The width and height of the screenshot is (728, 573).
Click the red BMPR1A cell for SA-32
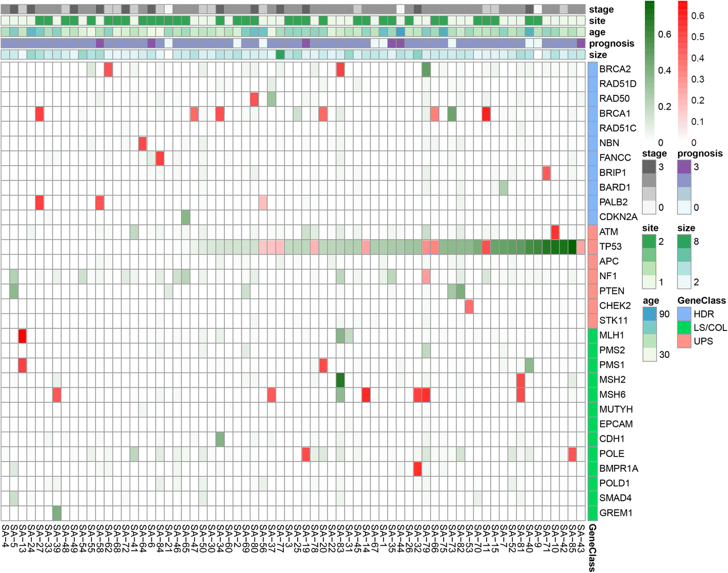pyautogui.click(x=417, y=468)
